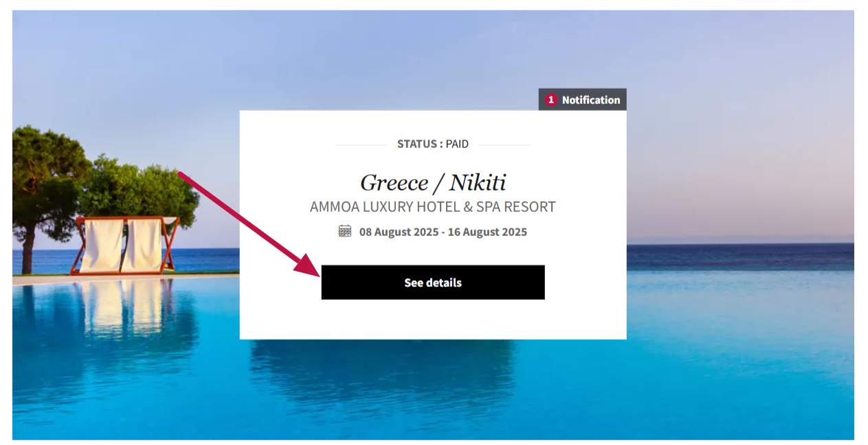
Task: Click the white-curtained cabana in the photo
Action: point(125,244)
